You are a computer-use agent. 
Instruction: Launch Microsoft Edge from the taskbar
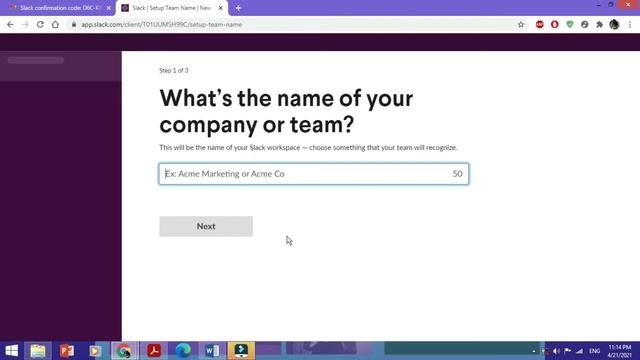click(x=183, y=351)
